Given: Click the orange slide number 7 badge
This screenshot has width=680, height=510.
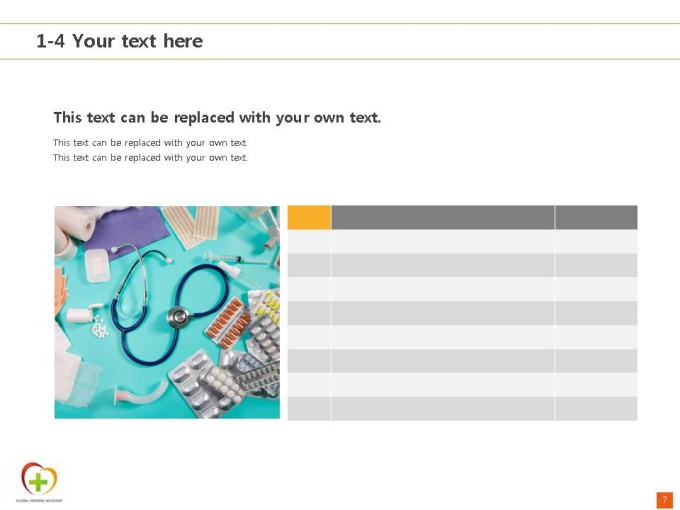Looking at the screenshot, I should [x=664, y=500].
